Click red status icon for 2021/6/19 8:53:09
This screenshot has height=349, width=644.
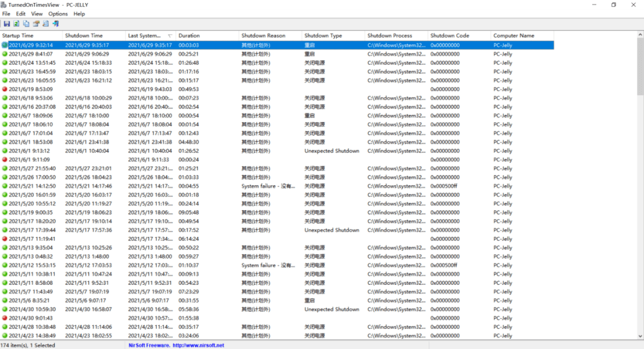tap(5, 89)
